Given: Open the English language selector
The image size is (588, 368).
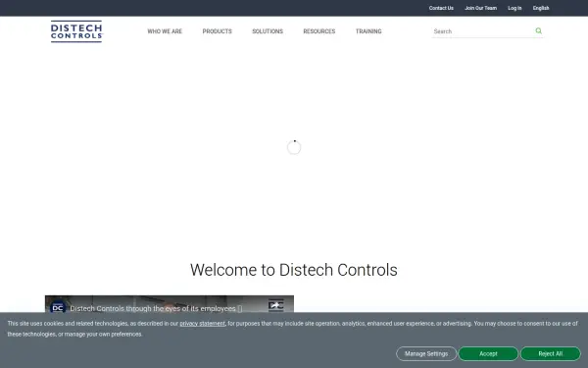Looking at the screenshot, I should click(541, 8).
